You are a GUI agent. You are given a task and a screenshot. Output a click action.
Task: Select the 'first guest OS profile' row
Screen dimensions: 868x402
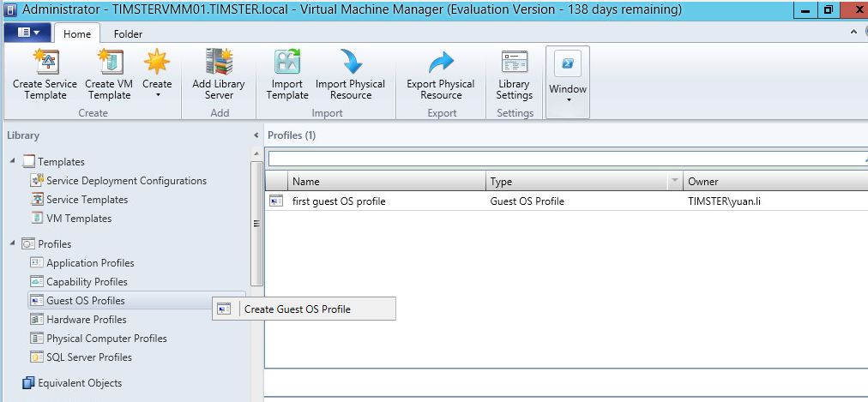566,201
